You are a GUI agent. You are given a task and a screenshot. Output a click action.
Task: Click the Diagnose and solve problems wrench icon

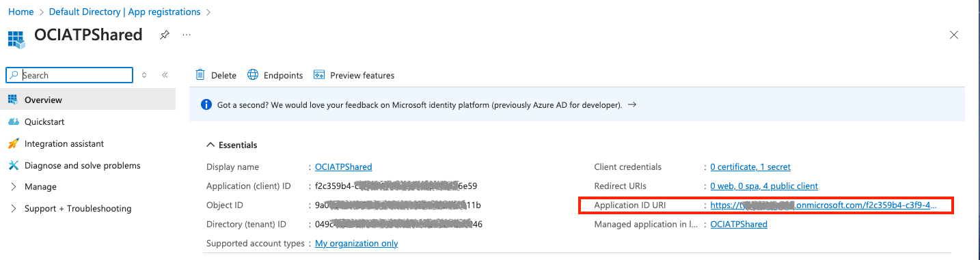tap(13, 165)
